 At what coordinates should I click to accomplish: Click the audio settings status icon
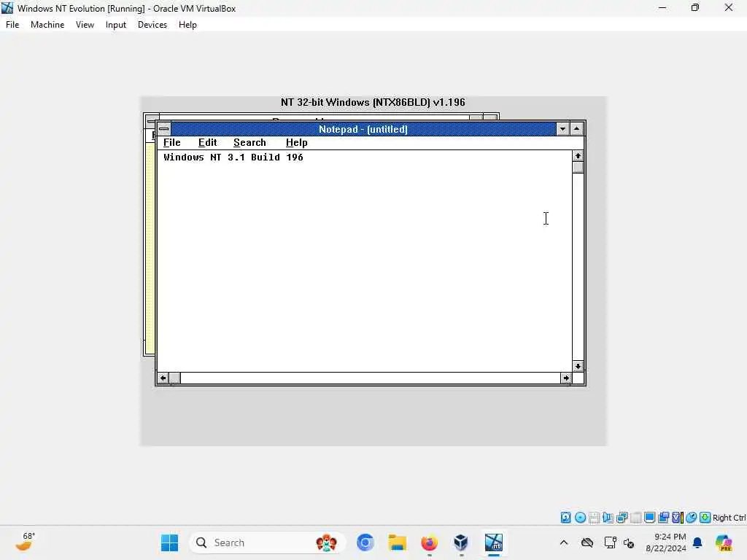(608, 518)
